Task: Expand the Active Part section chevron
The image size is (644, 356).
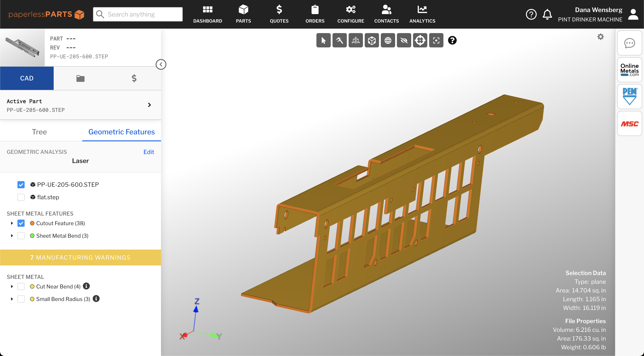Action: (x=150, y=105)
